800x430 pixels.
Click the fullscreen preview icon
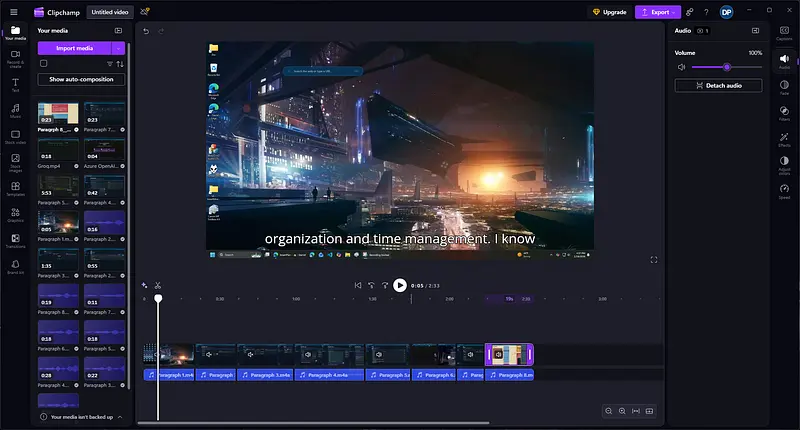point(654,260)
